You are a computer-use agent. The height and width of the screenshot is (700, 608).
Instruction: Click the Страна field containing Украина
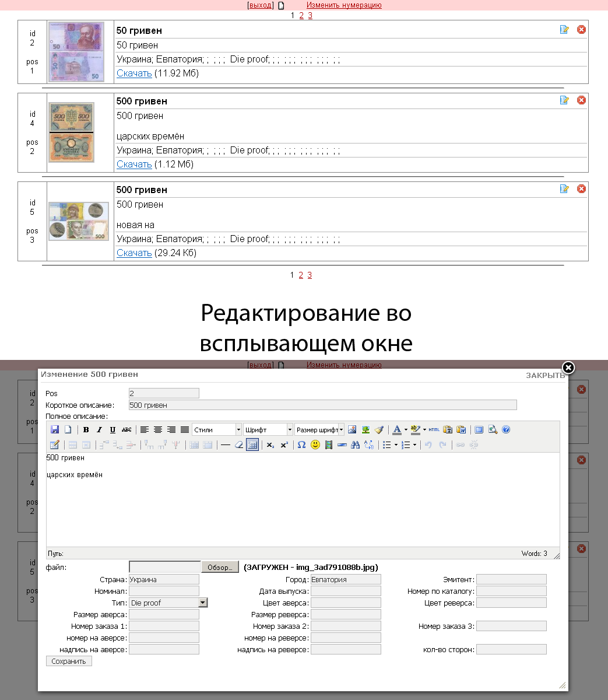point(164,580)
